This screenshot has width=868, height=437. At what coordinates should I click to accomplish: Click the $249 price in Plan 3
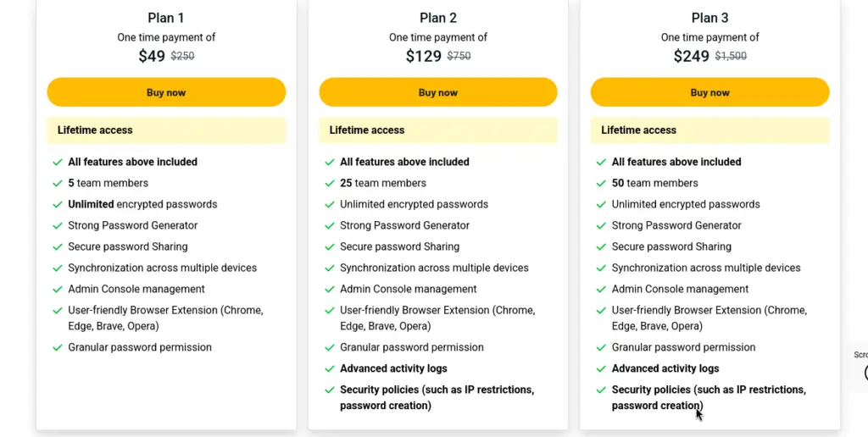[692, 57]
